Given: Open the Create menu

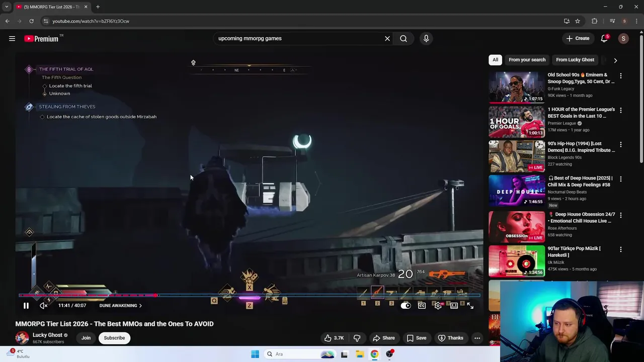Looking at the screenshot, I should (x=578, y=38).
